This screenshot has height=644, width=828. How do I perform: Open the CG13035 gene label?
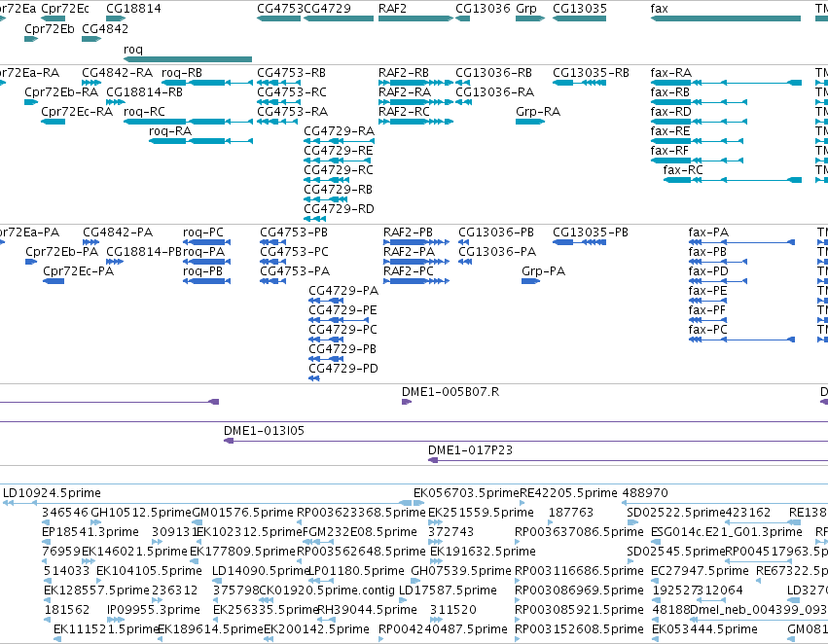[580, 9]
